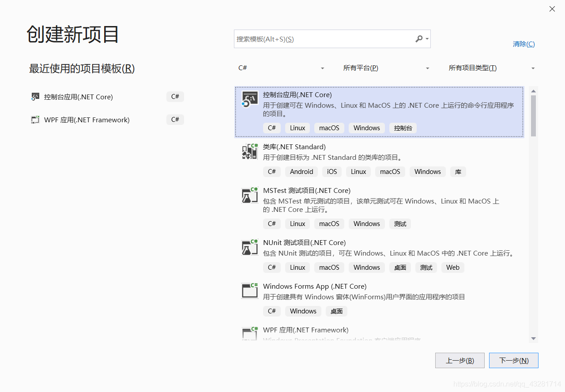This screenshot has width=565, height=392.
Task: Click 桌面 tag on Windows Forms App template
Action: pos(336,311)
